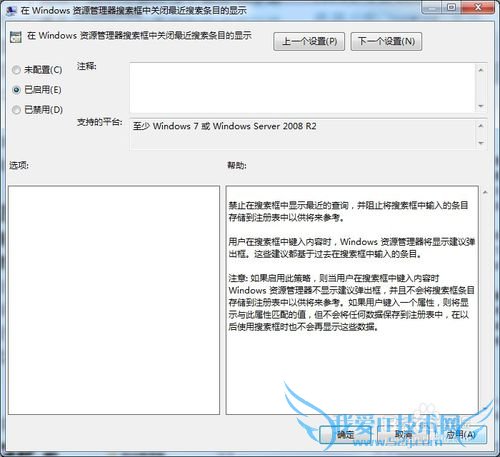Click supported platform box scroll up arrow
Screen dimensions: 500x457
(x=481, y=126)
